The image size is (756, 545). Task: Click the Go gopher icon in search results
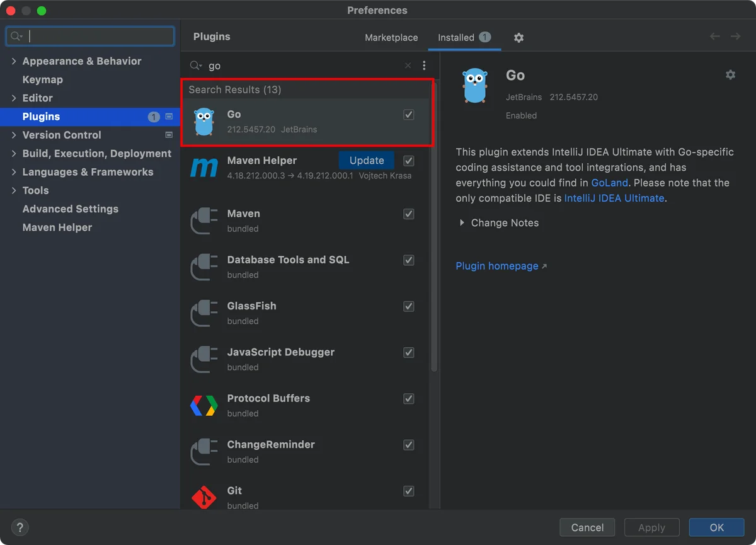click(203, 122)
